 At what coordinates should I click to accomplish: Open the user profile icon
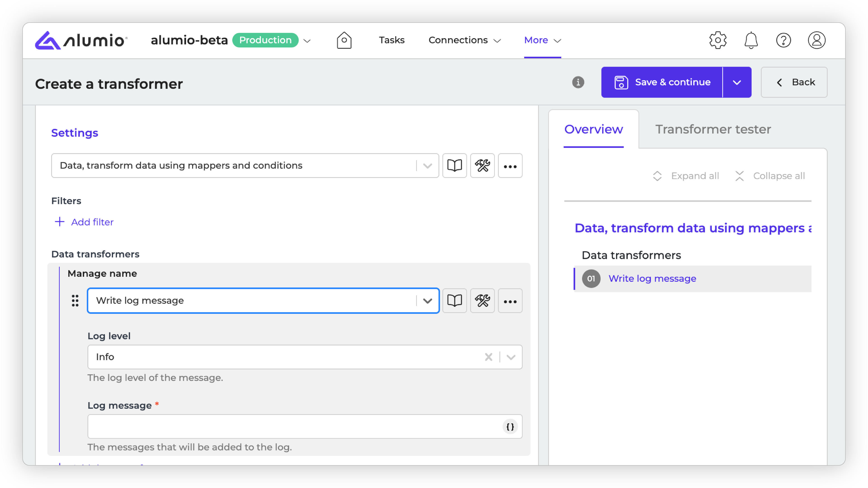pyautogui.click(x=816, y=40)
